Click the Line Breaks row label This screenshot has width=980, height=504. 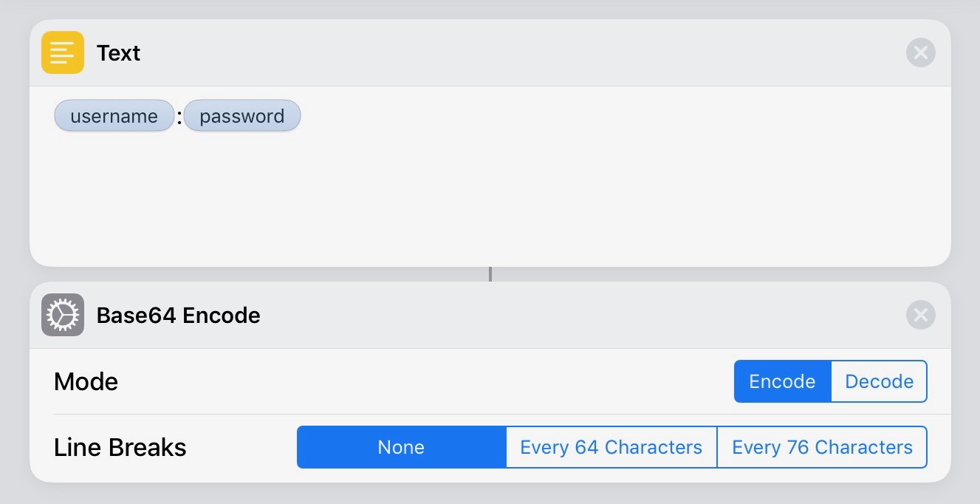click(x=120, y=447)
